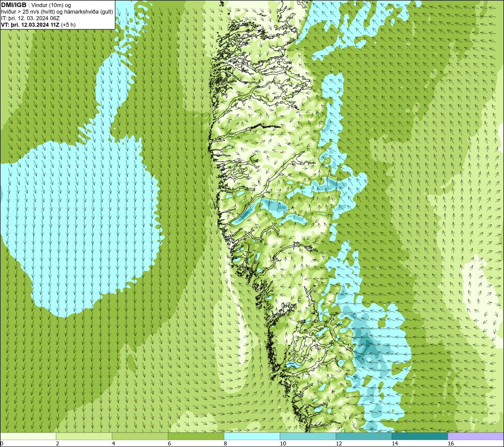Click the legend label '2'

coord(57,444)
